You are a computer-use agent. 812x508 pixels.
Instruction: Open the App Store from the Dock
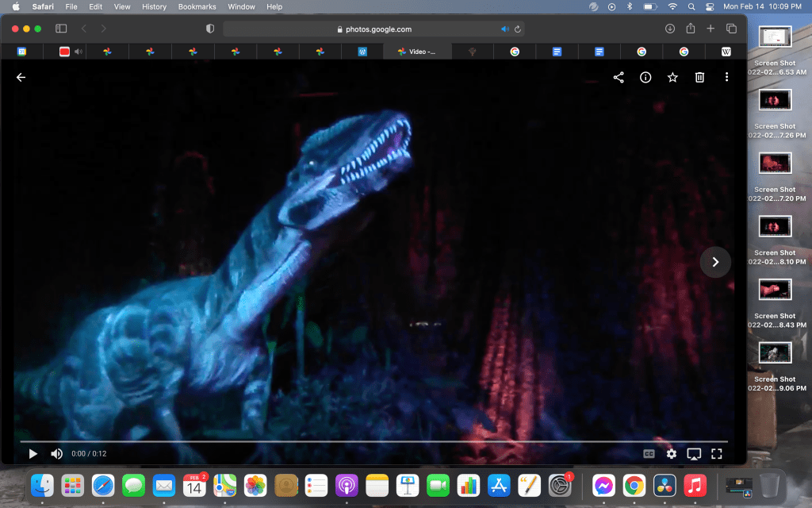(x=499, y=486)
